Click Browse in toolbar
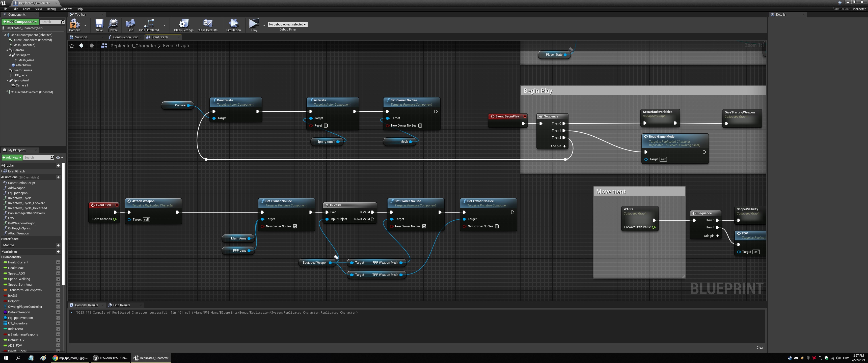This screenshot has height=363, width=868. pyautogui.click(x=113, y=25)
